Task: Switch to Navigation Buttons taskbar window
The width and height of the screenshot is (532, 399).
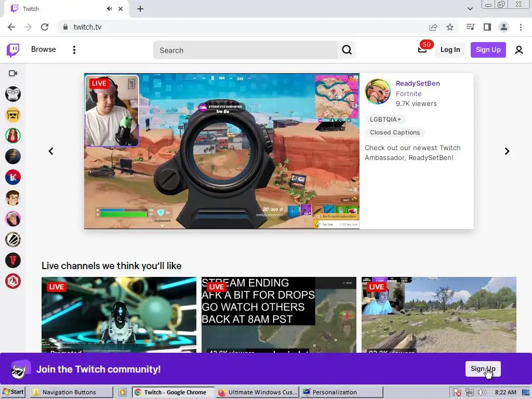Action: [71, 392]
